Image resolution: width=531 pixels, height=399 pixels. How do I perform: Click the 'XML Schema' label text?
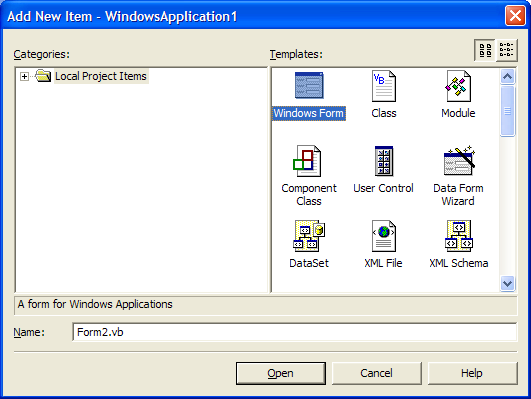[459, 263]
